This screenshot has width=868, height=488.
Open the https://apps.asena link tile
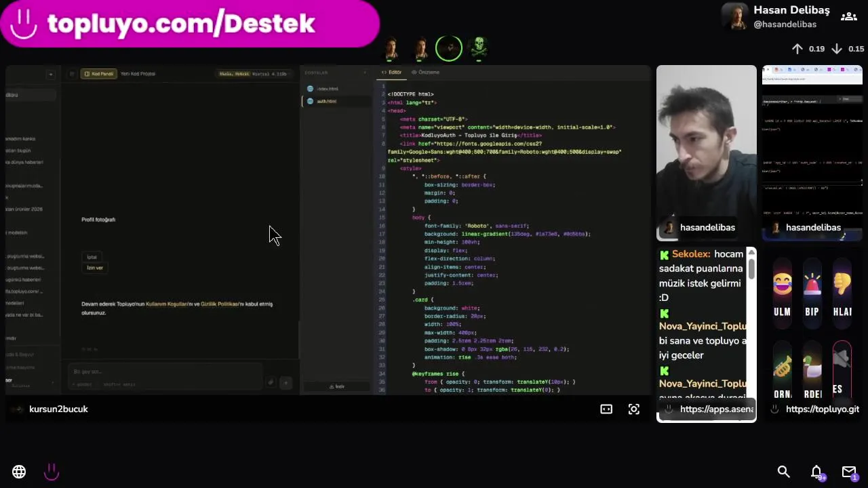pos(706,409)
